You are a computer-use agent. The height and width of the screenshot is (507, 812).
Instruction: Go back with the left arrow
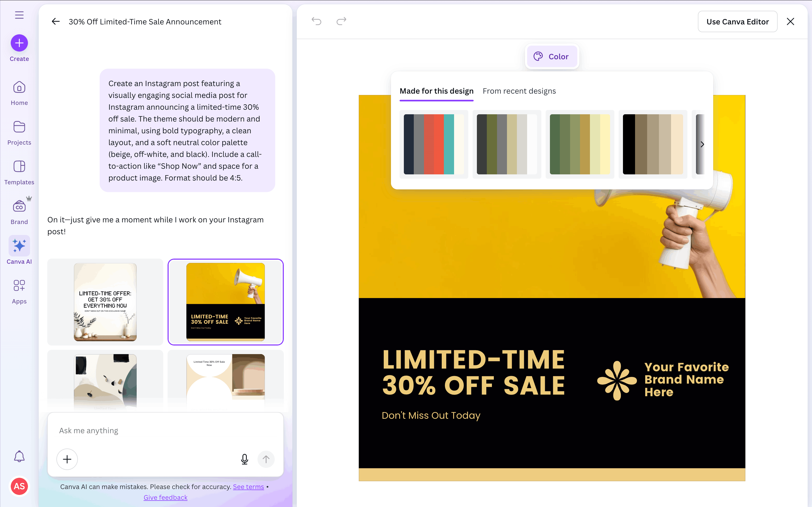click(x=56, y=22)
